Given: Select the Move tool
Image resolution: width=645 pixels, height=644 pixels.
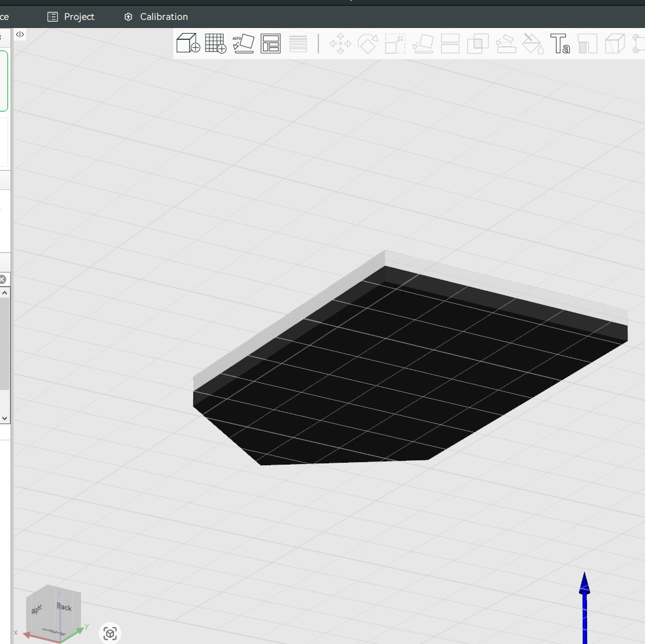Looking at the screenshot, I should coord(341,44).
